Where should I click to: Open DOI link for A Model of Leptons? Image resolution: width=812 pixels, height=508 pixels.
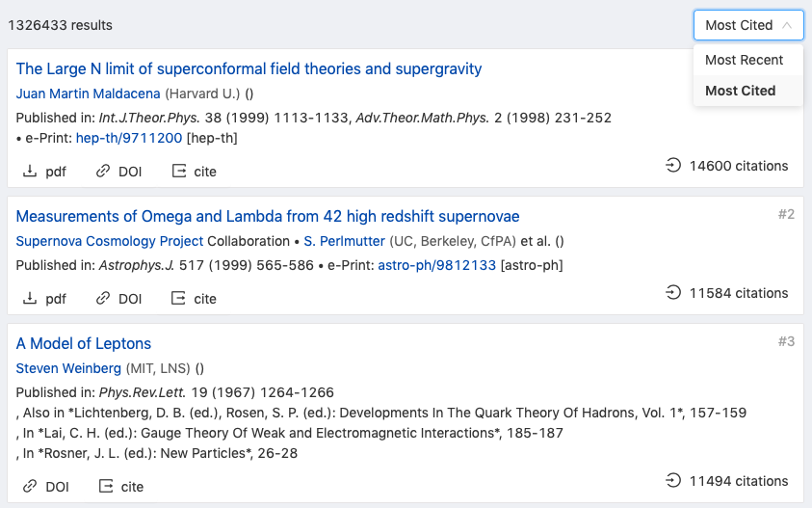coord(45,487)
